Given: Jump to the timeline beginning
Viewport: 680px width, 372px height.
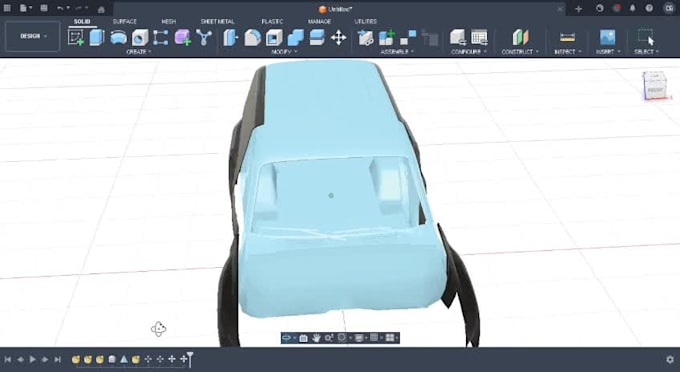Looking at the screenshot, I should (8, 359).
